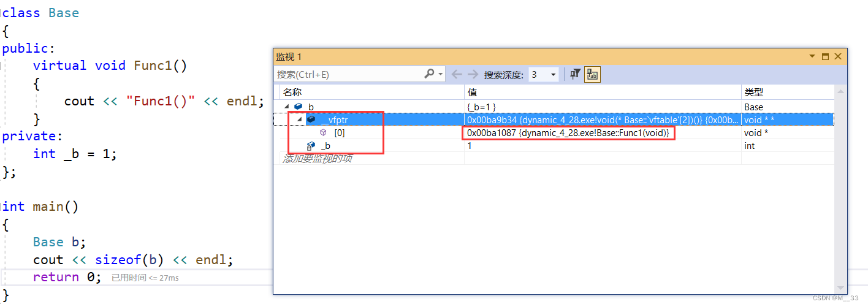
Task: Click the purple outline cube icon beside [0]
Action: [x=323, y=132]
